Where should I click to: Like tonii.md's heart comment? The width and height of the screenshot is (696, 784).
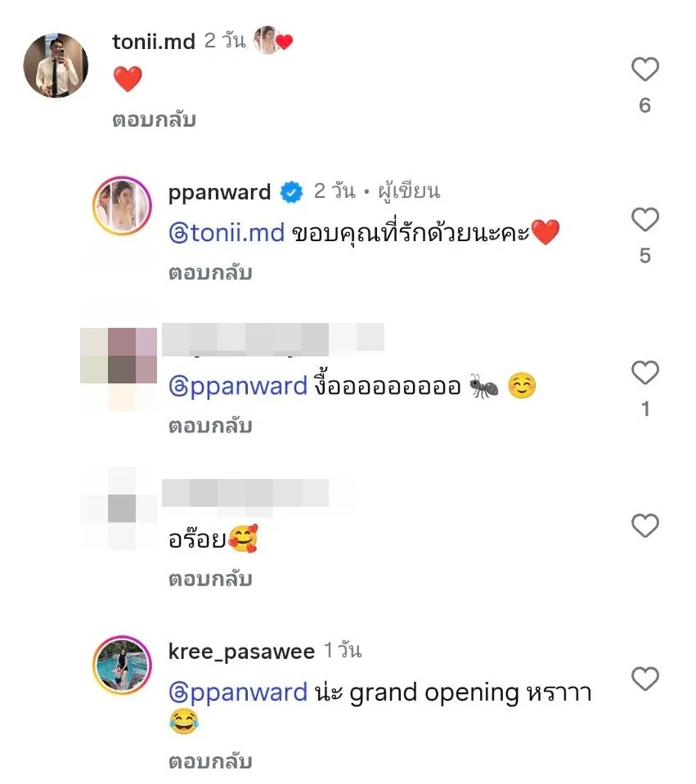(x=645, y=69)
